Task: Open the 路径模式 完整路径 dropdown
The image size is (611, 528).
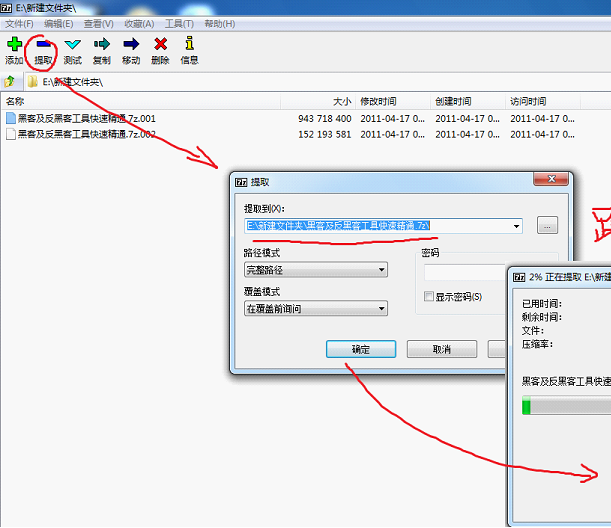Action: (316, 270)
